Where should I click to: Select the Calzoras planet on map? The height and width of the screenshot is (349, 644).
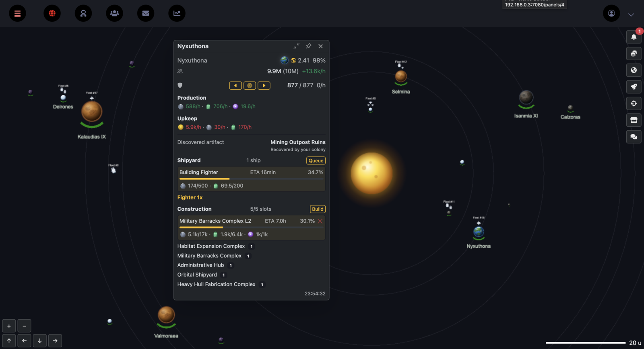pos(570,108)
